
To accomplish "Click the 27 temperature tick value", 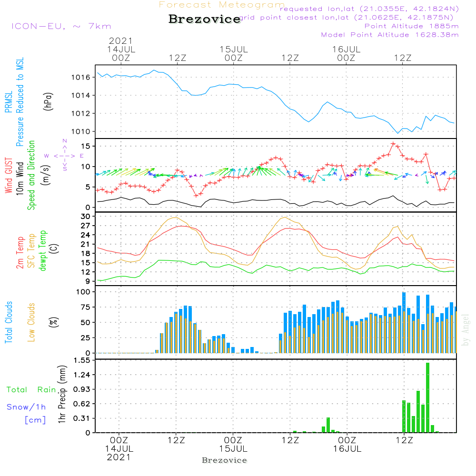I will tap(86, 226).
